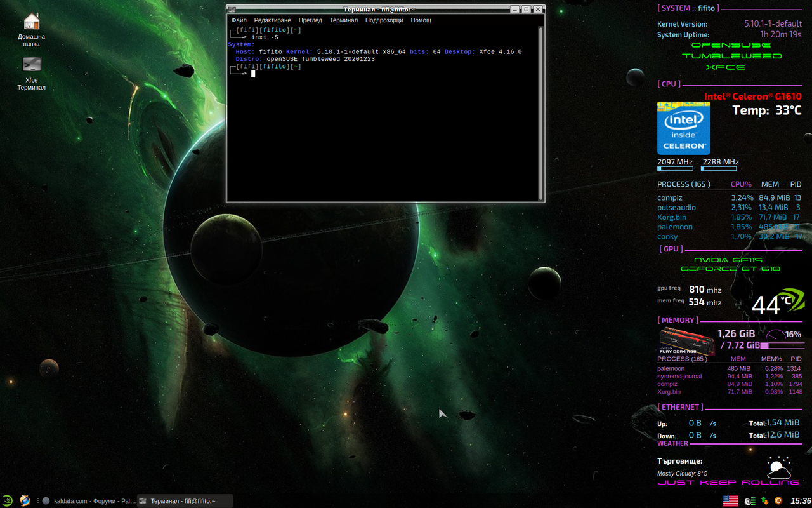Click the 'Host: fifito' text in the terminal output
The height and width of the screenshot is (508, 812).
click(x=259, y=52)
